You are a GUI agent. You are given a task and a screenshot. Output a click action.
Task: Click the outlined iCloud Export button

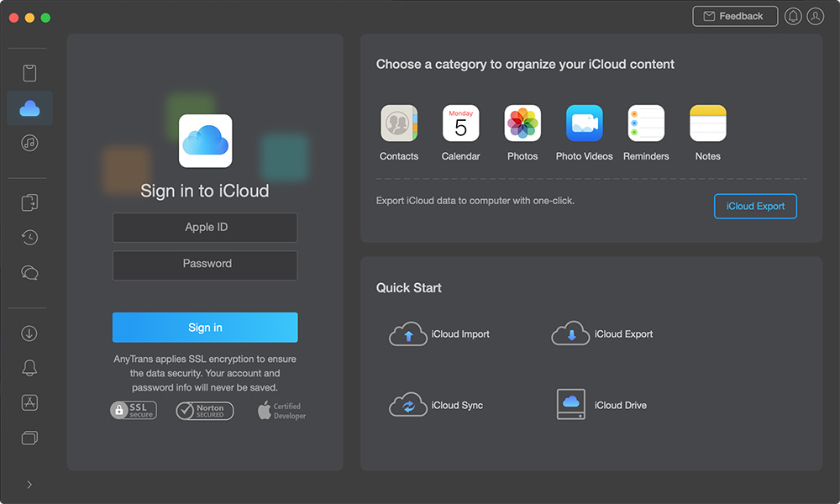point(755,206)
